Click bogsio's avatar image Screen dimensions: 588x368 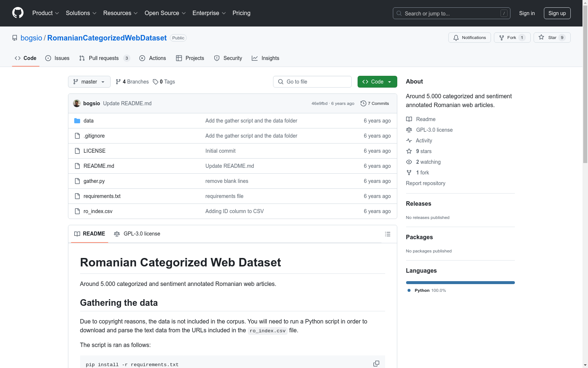click(x=77, y=103)
